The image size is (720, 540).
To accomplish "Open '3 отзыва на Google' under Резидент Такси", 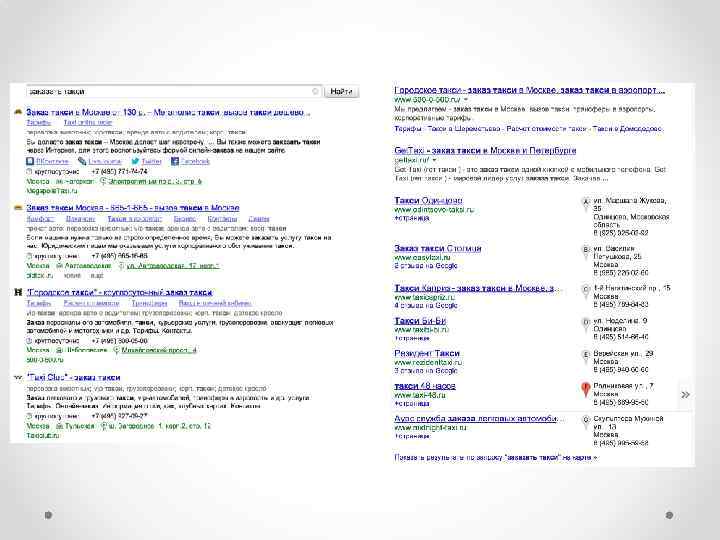I will (x=426, y=371).
